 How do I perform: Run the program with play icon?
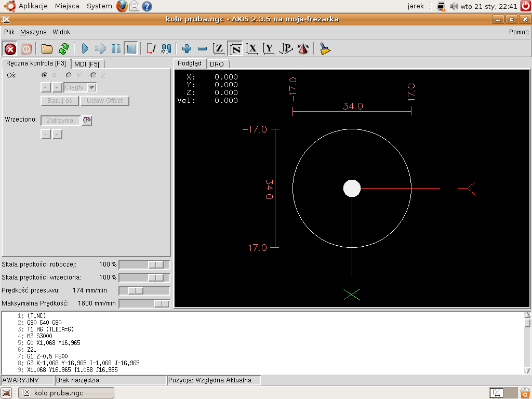[x=85, y=49]
